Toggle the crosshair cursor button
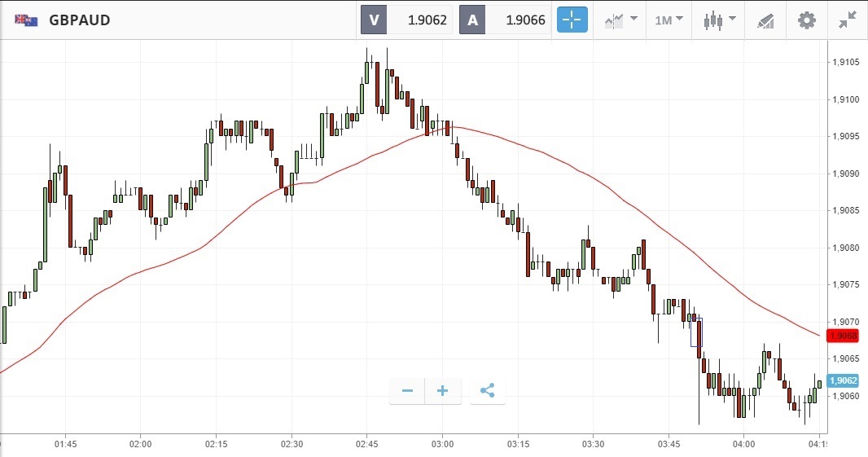Image resolution: width=868 pixels, height=457 pixels. click(x=572, y=20)
